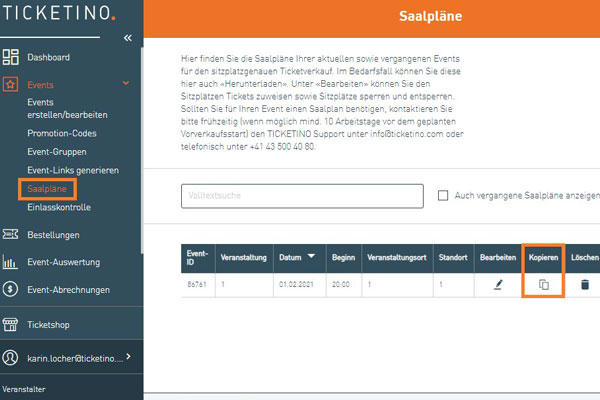Click the Bestellungen ticket icon

(x=11, y=235)
